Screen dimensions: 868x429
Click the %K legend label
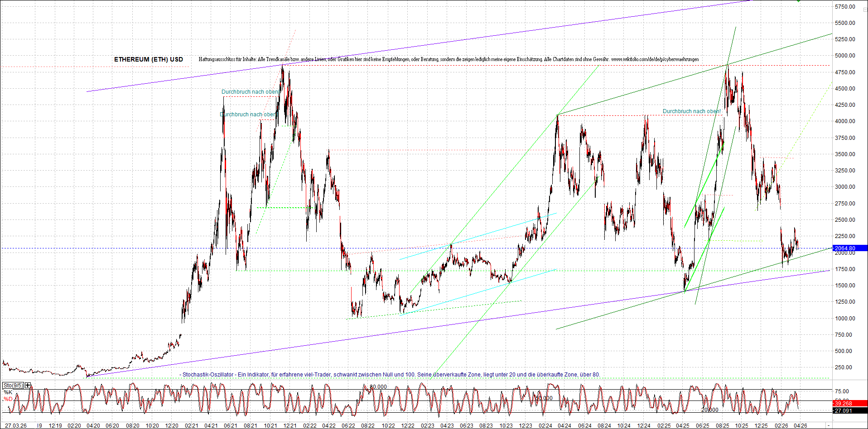point(8,392)
